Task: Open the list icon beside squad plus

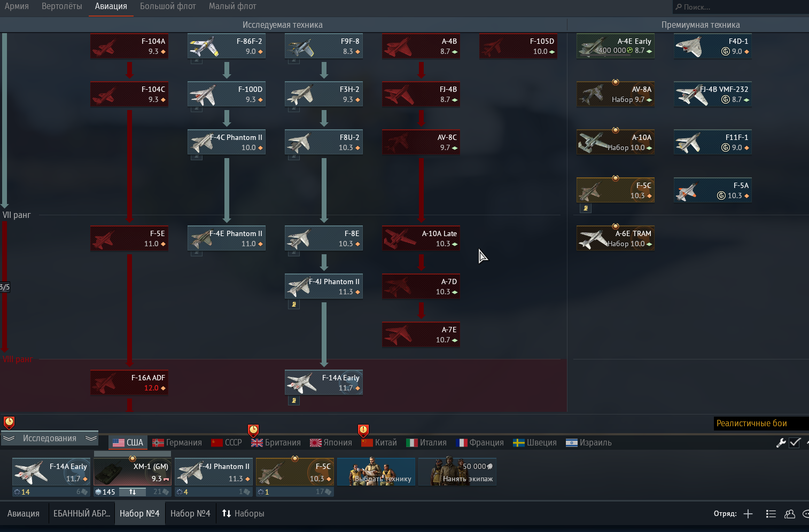Action: click(x=771, y=514)
